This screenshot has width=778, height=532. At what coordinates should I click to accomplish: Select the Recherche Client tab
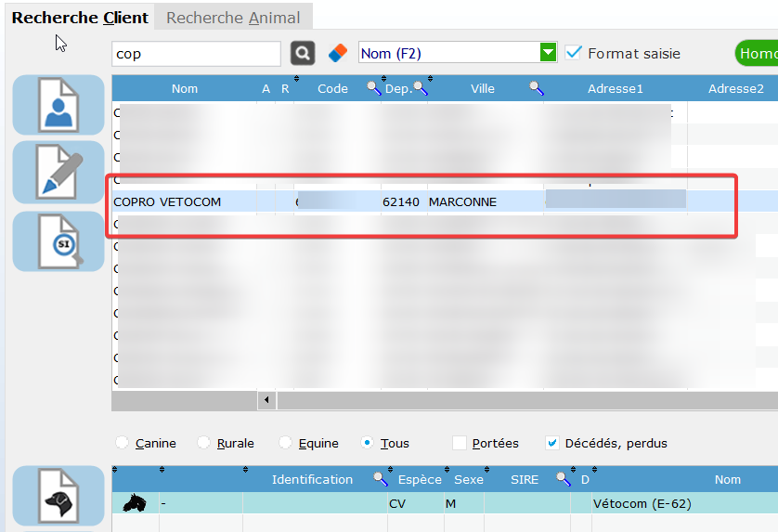pos(79,18)
